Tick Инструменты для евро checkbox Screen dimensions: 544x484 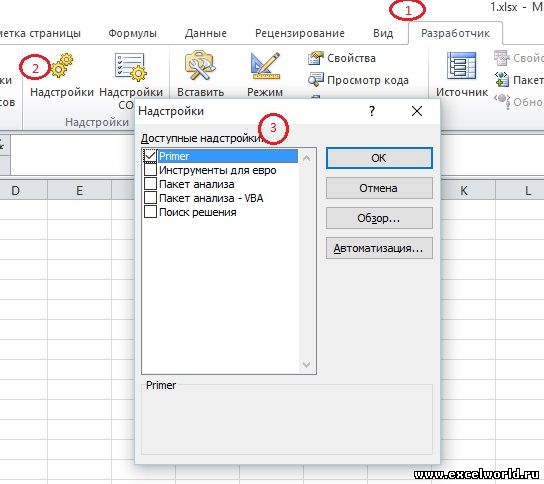(150, 170)
